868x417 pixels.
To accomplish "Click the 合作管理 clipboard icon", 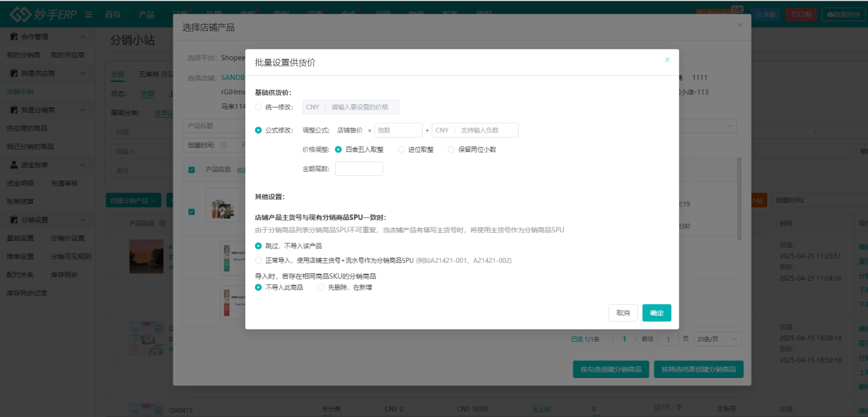I will [x=14, y=36].
